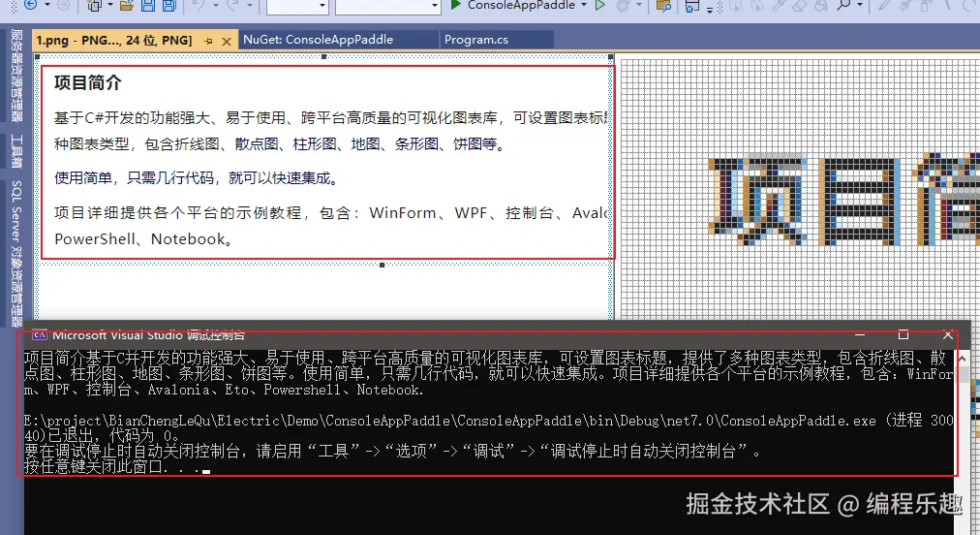Image resolution: width=980 pixels, height=535 pixels.
Task: Click the 按任意键关闭此窗口 console line
Action: coord(117,467)
